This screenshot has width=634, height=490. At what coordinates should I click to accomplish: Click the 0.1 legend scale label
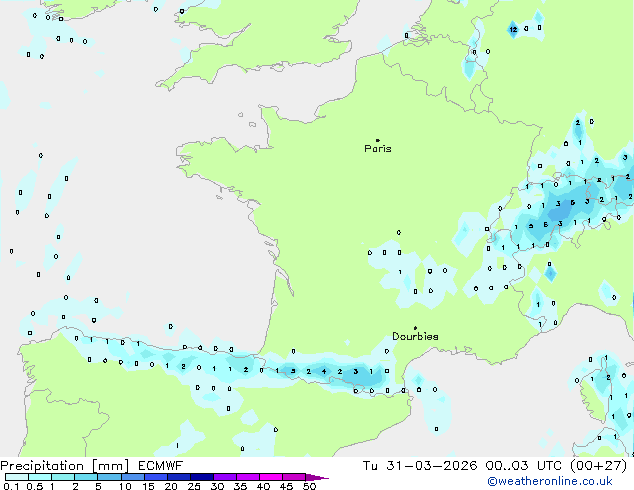pos(11,486)
